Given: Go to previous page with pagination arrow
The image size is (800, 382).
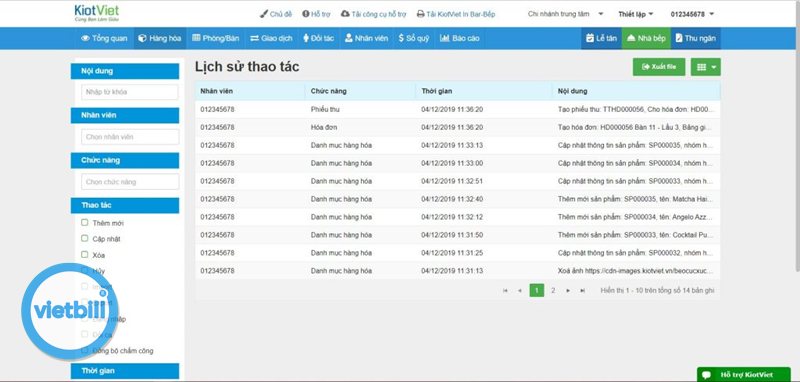Looking at the screenshot, I should [520, 291].
